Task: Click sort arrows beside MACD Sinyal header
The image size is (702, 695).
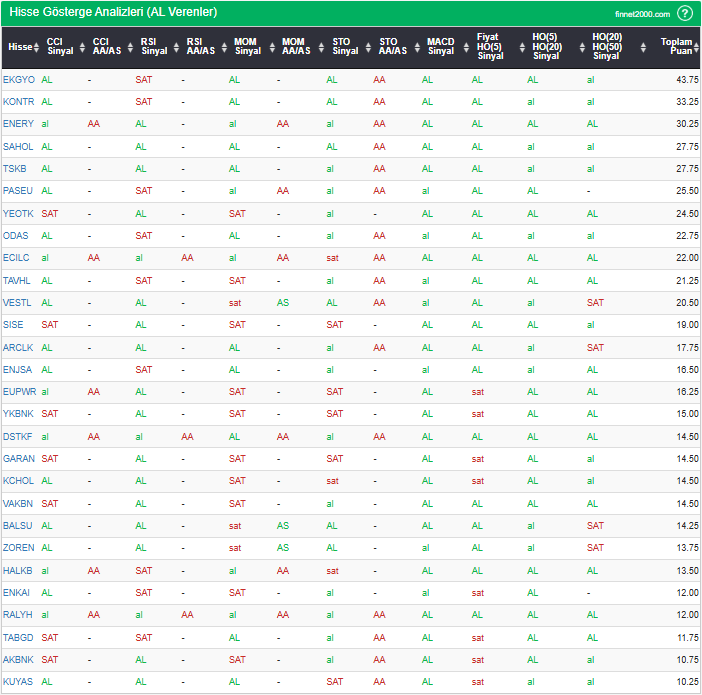Action: click(463, 47)
